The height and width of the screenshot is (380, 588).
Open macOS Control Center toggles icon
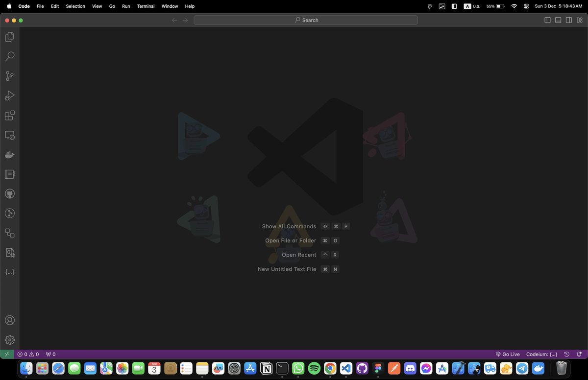click(x=527, y=6)
